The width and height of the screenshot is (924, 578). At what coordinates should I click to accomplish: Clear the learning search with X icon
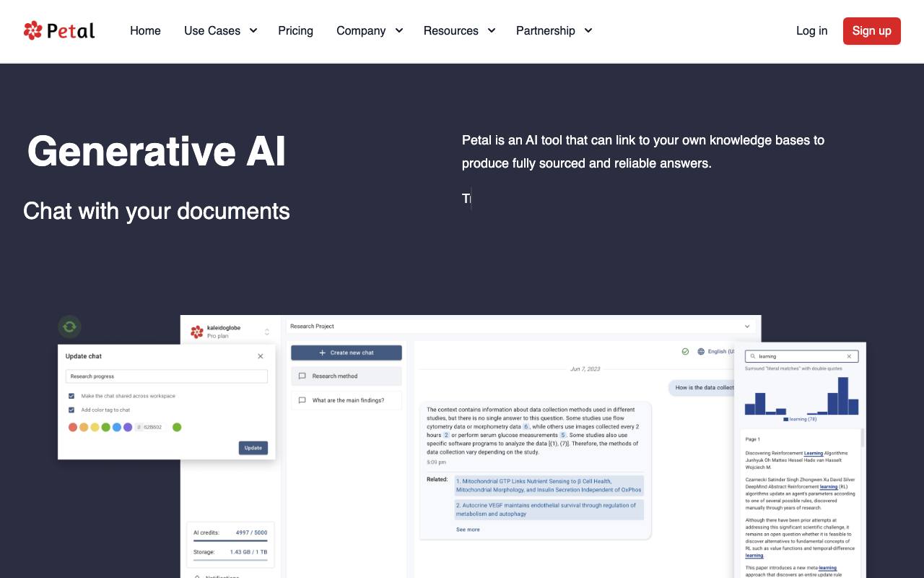[849, 356]
